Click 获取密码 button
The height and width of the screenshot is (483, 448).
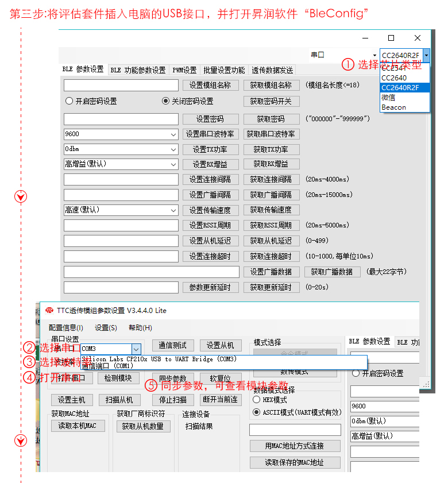click(272, 119)
